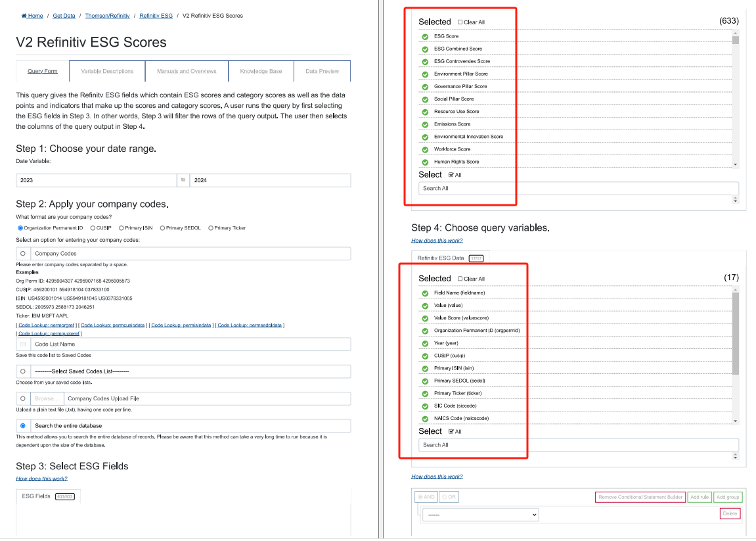Click the check icon for Resource Use Score
This screenshot has height=541, width=756.
coord(425,112)
